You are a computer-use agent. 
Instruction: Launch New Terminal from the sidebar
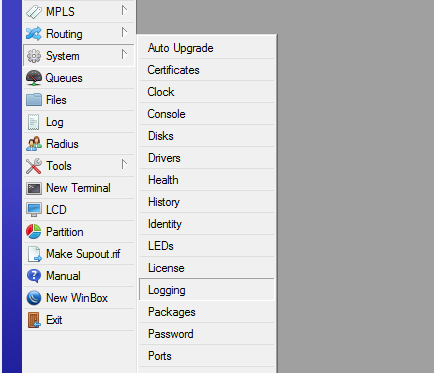click(78, 188)
